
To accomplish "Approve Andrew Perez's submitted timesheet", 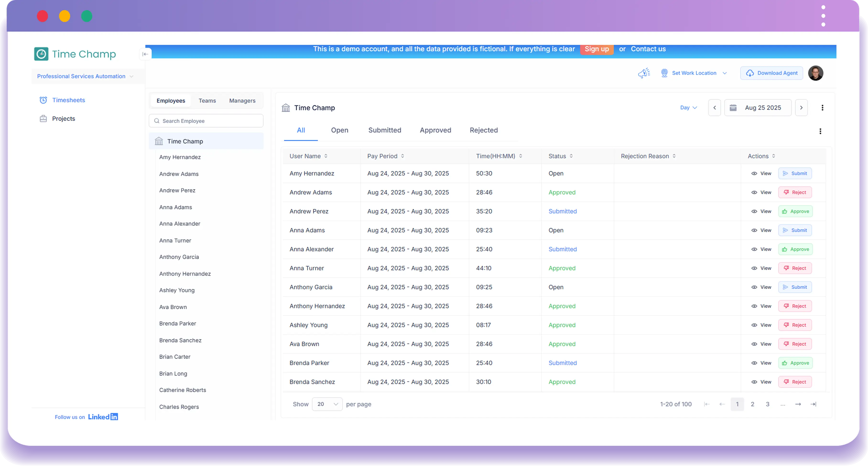I will [x=795, y=211].
